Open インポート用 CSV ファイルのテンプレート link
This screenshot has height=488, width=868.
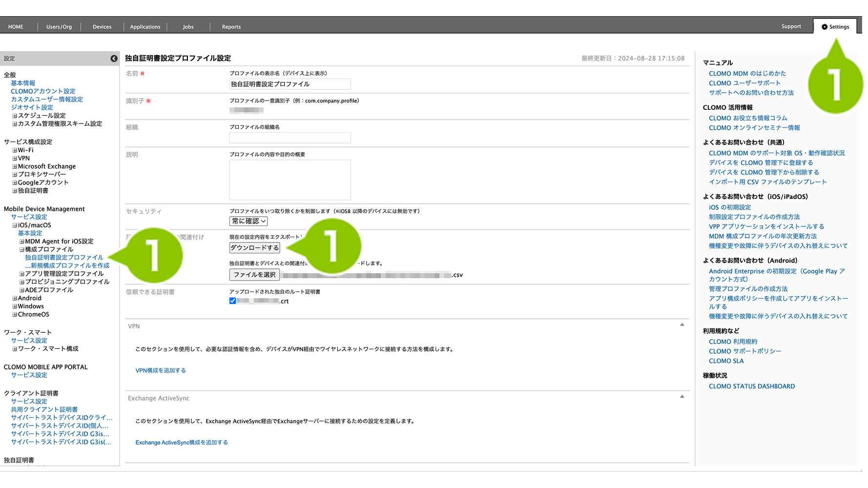(768, 182)
